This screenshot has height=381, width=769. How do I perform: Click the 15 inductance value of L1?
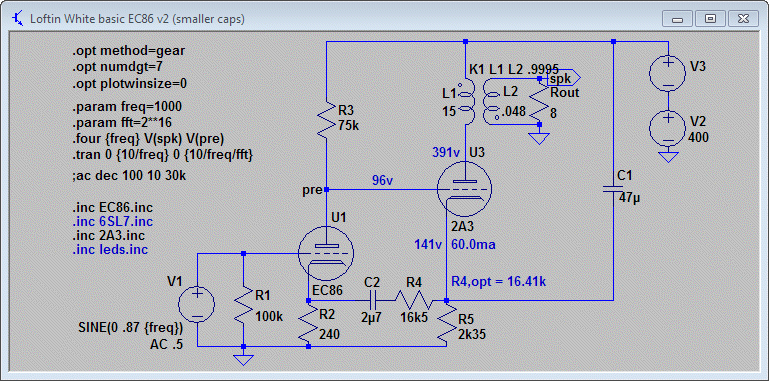coord(450,112)
